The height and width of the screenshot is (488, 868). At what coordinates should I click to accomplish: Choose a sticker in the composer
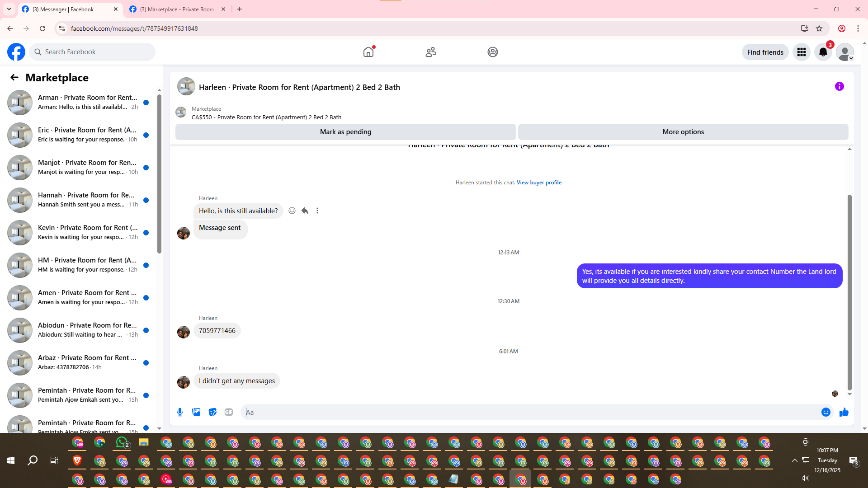[212, 412]
